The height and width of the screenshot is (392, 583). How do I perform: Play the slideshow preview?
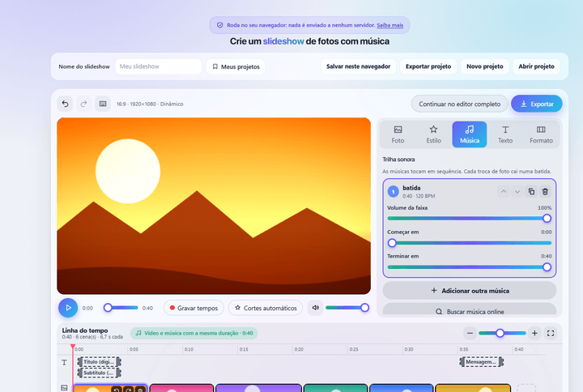68,308
